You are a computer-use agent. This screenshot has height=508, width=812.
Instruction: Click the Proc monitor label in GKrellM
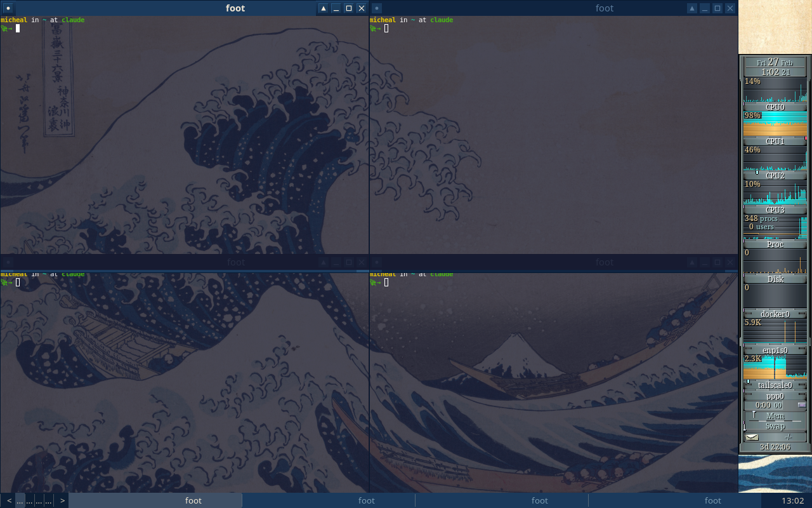[x=775, y=244]
